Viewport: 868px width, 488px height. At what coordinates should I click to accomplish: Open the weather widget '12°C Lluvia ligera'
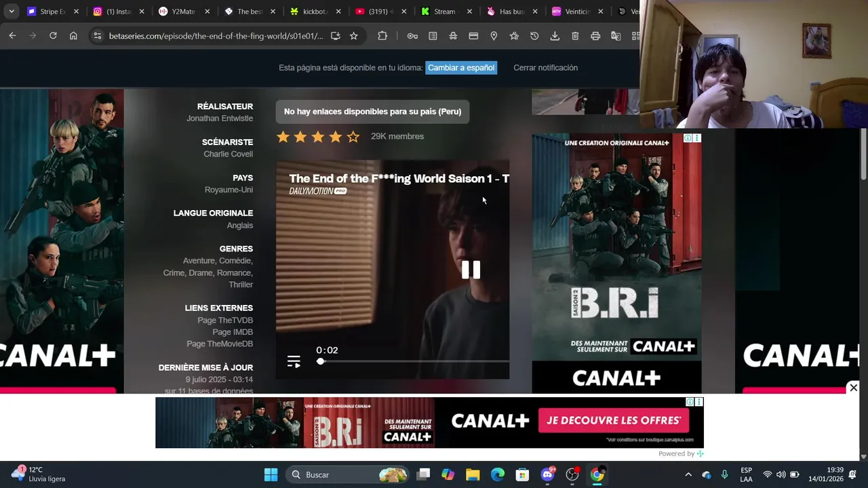point(38,474)
